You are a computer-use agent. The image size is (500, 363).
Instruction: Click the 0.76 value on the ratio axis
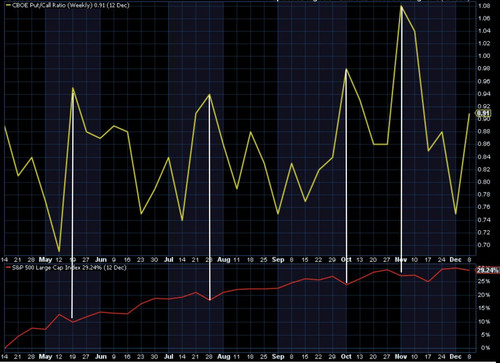point(484,207)
